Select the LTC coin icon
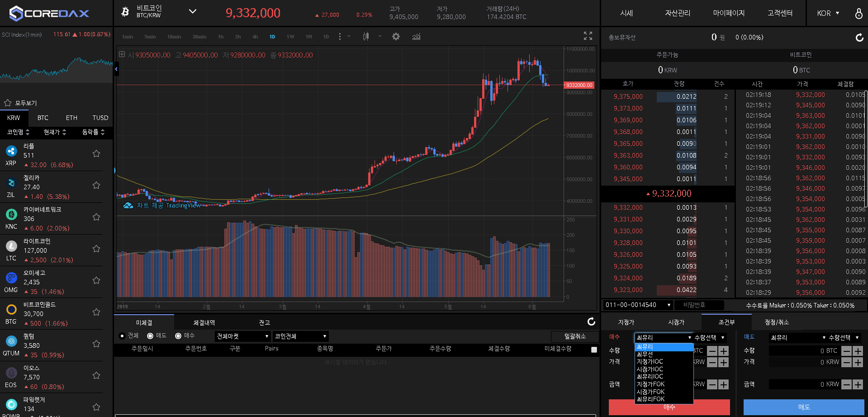Image resolution: width=868 pixels, height=417 pixels. pos(11,246)
